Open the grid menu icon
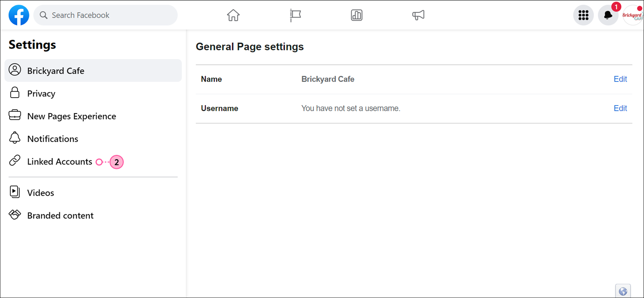Viewport: 644px width, 298px height. [x=584, y=15]
